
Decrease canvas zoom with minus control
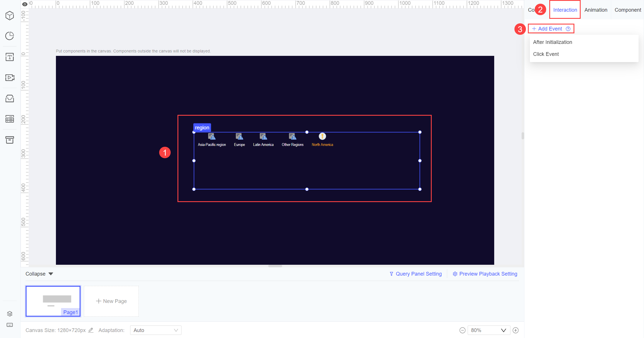coord(463,330)
